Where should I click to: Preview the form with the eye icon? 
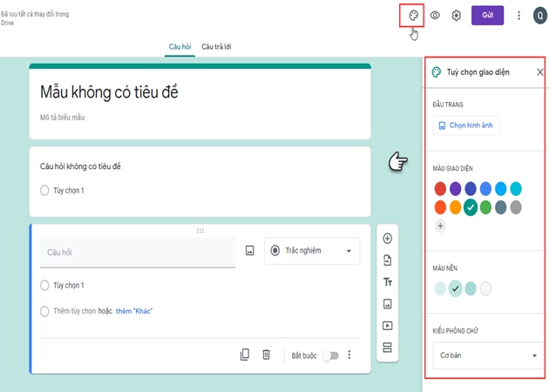pos(435,16)
